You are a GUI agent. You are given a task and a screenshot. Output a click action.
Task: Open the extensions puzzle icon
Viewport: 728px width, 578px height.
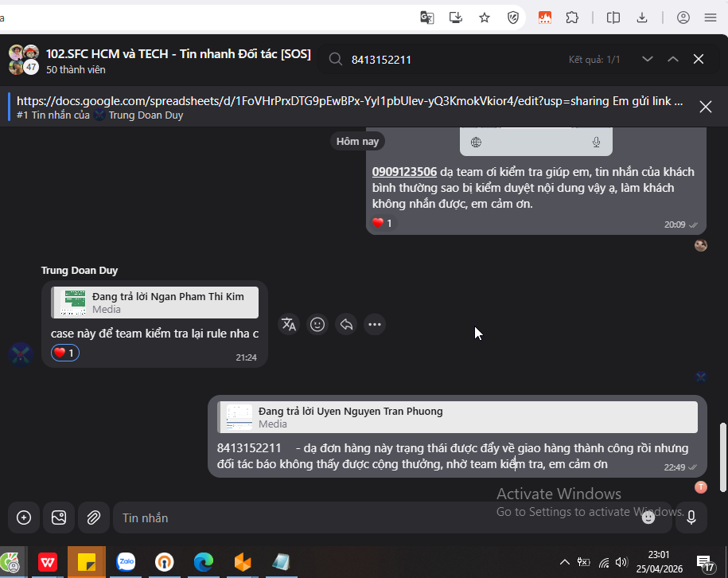573,18
